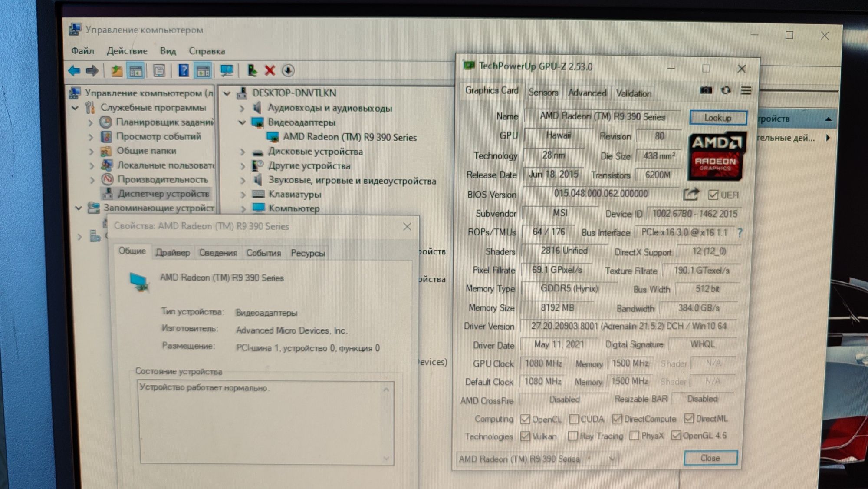Click the blue Help question mark toolbar icon
The image size is (868, 489).
coord(184,70)
